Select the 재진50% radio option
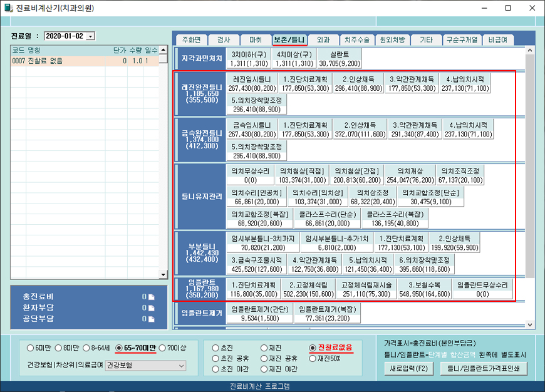The width and height of the screenshot is (545, 392). (x=313, y=358)
